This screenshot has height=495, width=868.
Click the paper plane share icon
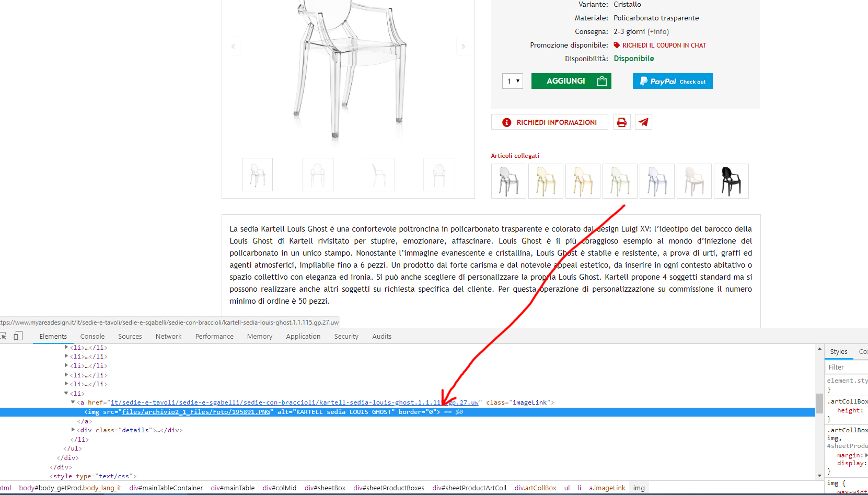[643, 122]
